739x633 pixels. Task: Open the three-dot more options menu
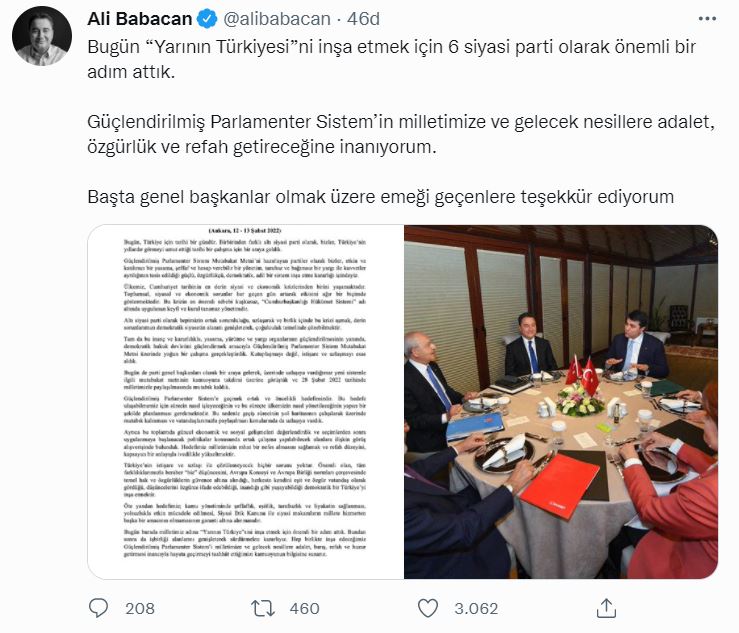[x=707, y=19]
